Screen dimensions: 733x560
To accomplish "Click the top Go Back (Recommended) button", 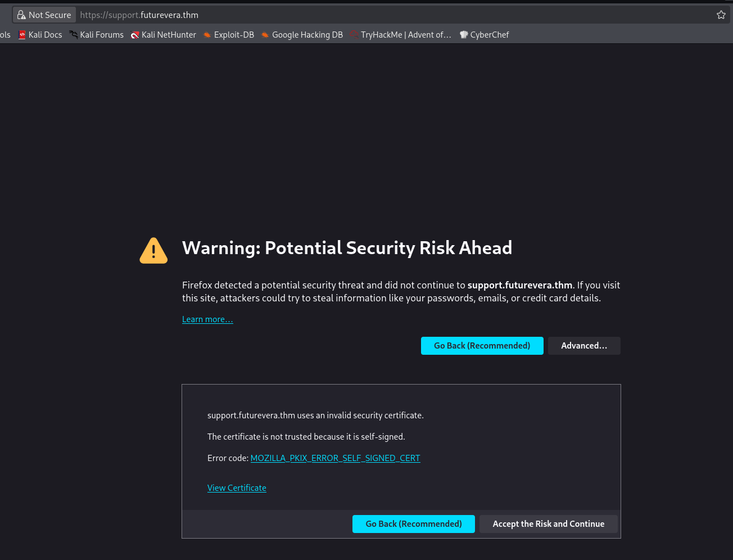I will pos(482,346).
